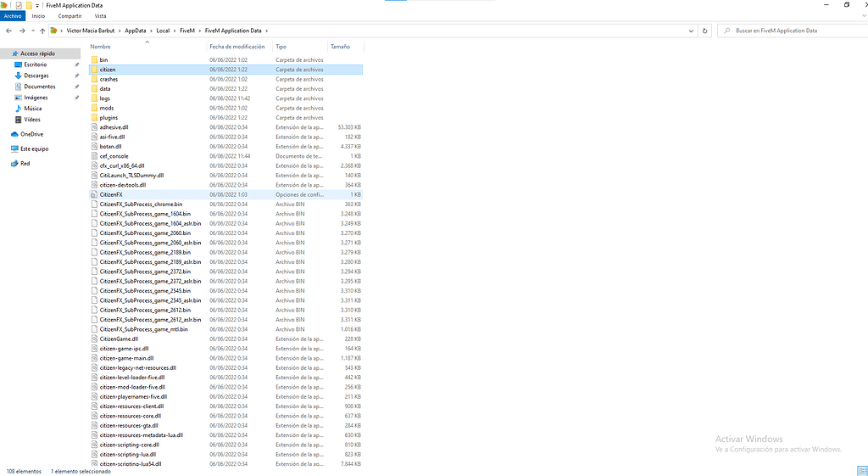Select Este equipo in navigation pane
Image resolution: width=868 pixels, height=476 pixels.
32,148
